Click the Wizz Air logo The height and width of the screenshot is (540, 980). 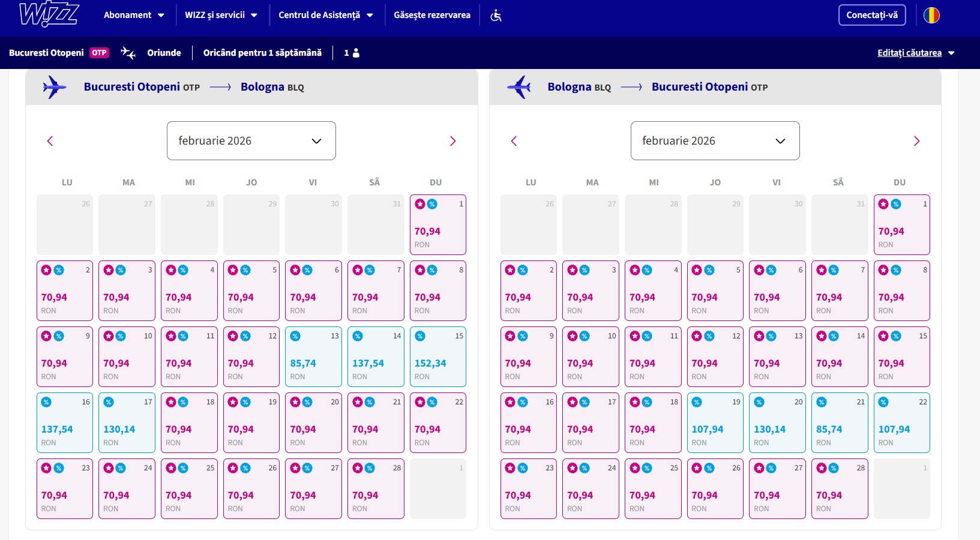pos(49,14)
